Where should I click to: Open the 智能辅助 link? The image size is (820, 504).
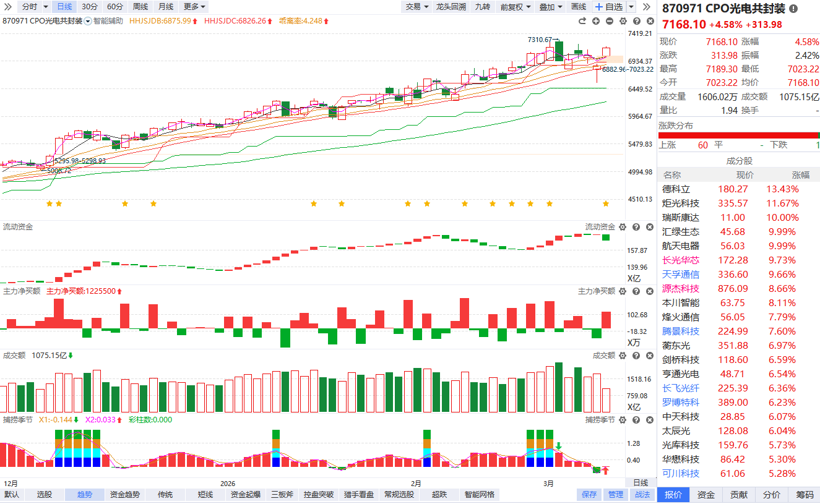[108, 21]
